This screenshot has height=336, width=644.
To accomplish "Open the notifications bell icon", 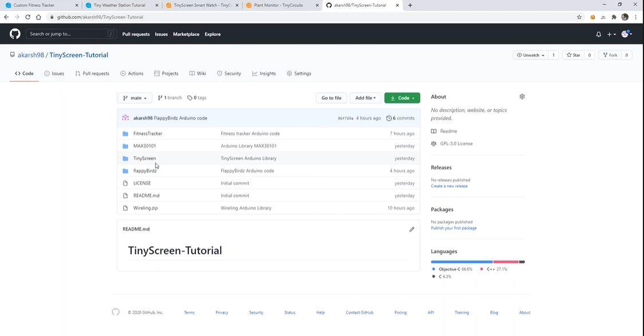I will tap(598, 34).
